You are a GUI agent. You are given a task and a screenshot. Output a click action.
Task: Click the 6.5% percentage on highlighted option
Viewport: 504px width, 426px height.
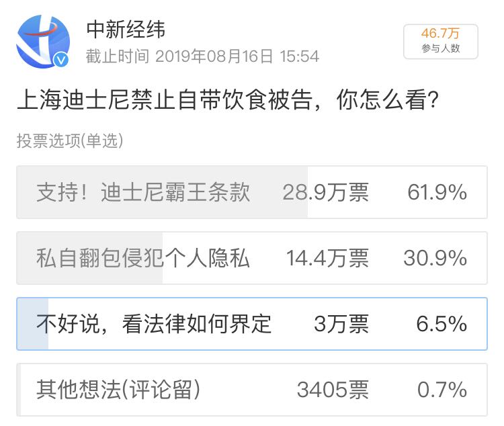442,324
